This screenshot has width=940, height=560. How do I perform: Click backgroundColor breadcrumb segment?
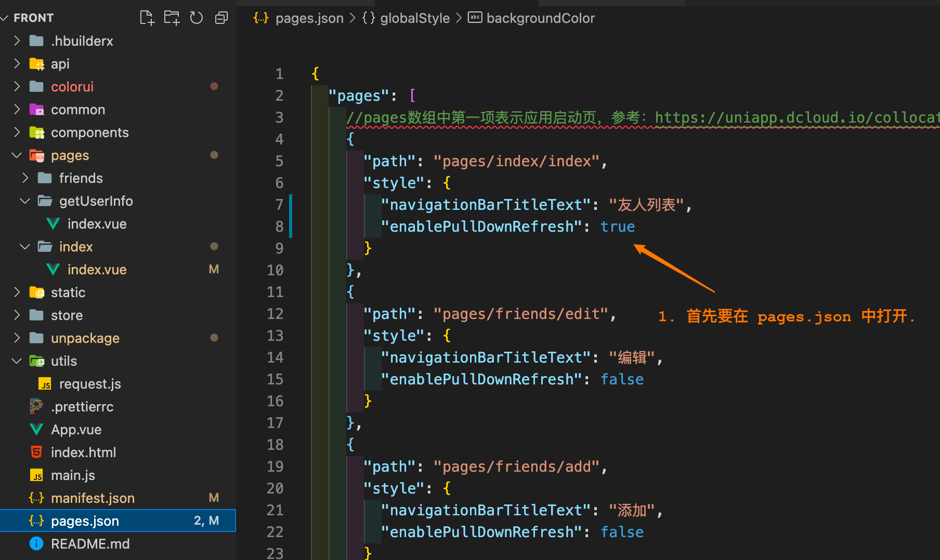tap(540, 18)
